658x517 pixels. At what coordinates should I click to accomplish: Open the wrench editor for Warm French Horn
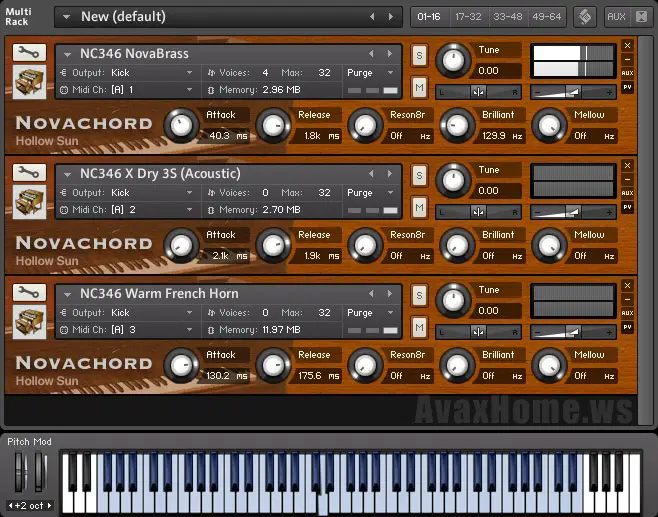coord(29,292)
